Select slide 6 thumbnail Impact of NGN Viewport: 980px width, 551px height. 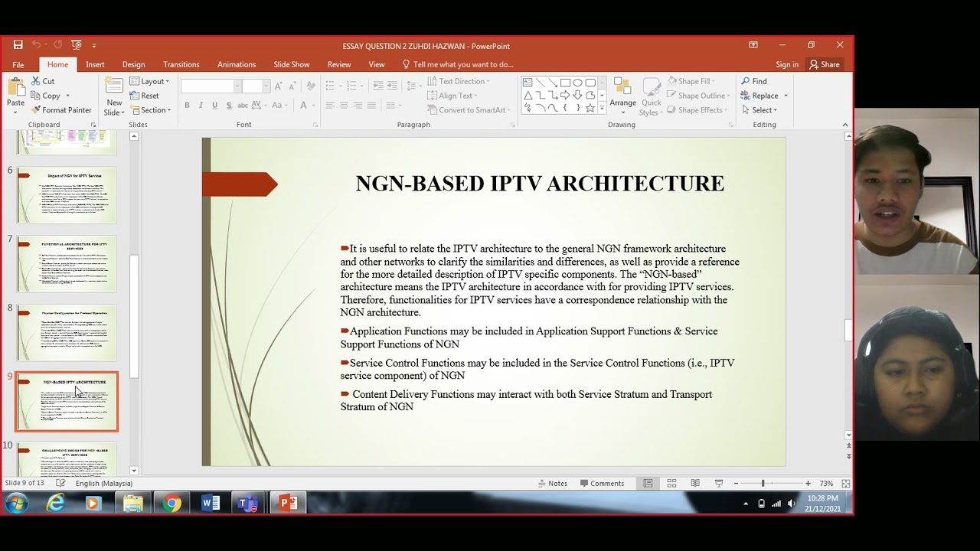[x=67, y=195]
